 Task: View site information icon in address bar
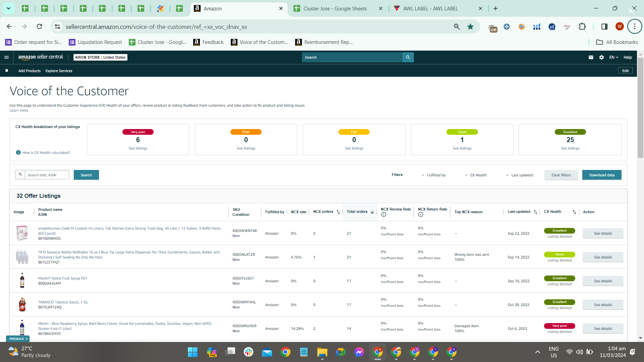(x=57, y=26)
